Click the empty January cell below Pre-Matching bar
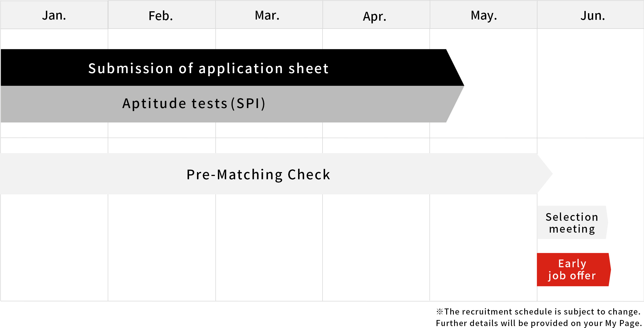The width and height of the screenshot is (644, 328). point(54,247)
